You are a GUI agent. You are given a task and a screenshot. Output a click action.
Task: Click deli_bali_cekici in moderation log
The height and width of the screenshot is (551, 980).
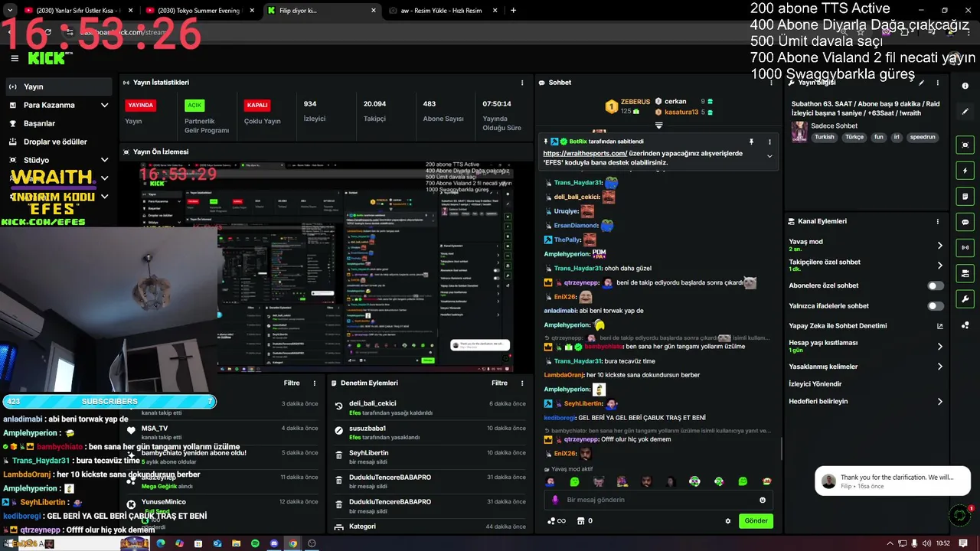coord(372,403)
